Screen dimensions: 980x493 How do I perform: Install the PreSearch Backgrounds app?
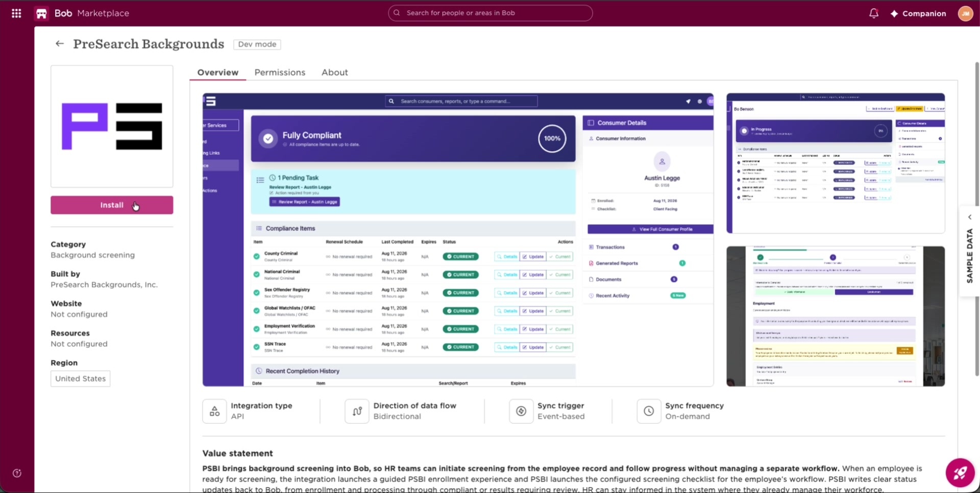click(x=112, y=205)
